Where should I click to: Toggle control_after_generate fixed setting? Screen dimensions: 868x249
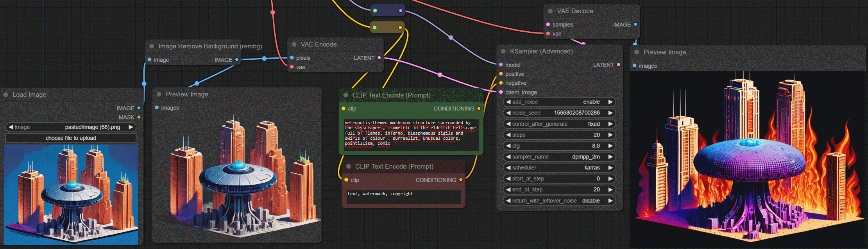pos(559,124)
